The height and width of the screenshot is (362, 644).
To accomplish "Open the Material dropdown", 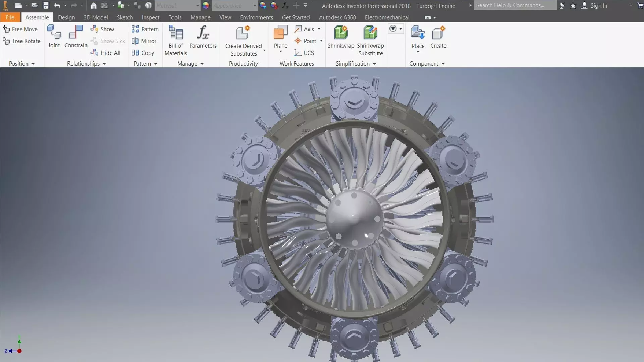I will click(197, 5).
